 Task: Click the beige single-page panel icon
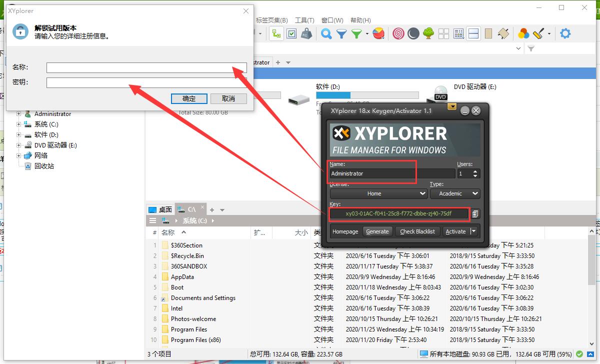(x=488, y=33)
